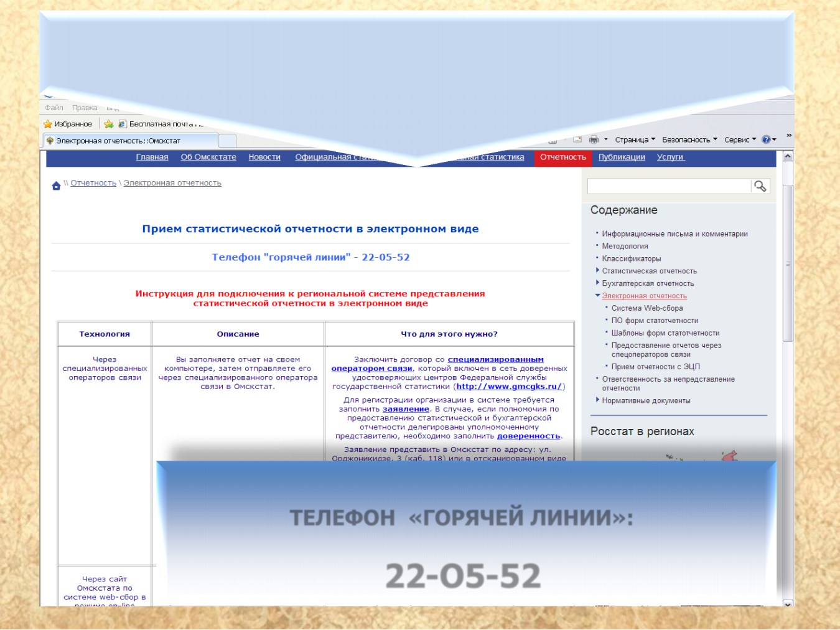Click the home icon in the breadcrumb
Screen dimensions: 840x630
56,185
